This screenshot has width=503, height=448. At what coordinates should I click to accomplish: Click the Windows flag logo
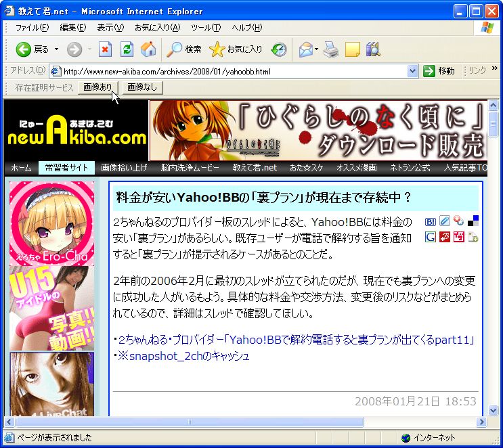(x=487, y=28)
